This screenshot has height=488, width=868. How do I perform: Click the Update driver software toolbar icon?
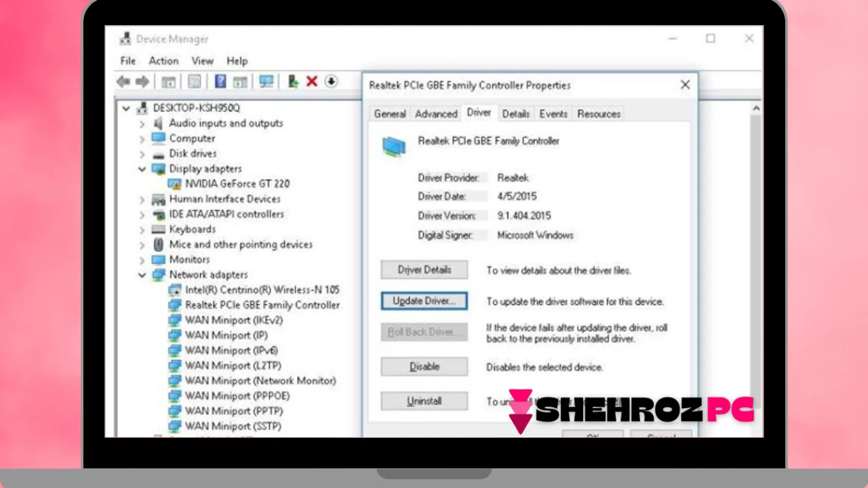tap(293, 81)
